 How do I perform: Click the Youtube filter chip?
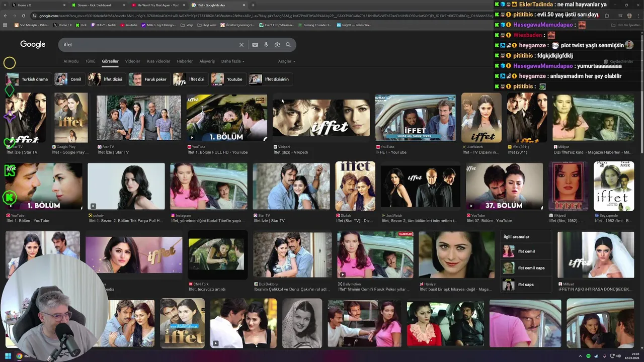[x=228, y=79]
